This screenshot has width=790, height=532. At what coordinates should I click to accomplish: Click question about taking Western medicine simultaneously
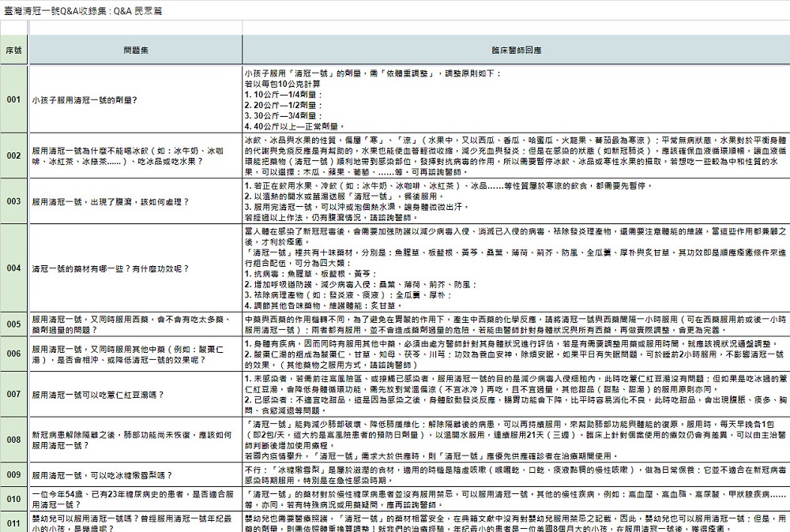point(136,324)
